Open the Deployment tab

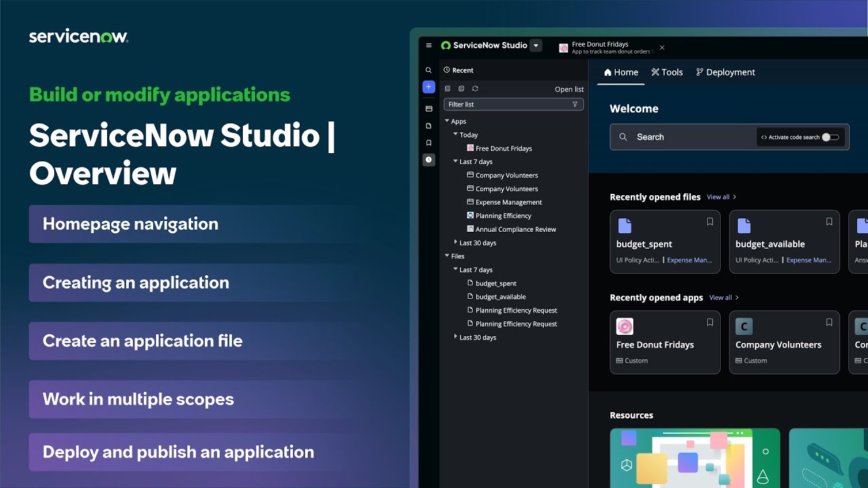[x=725, y=72]
